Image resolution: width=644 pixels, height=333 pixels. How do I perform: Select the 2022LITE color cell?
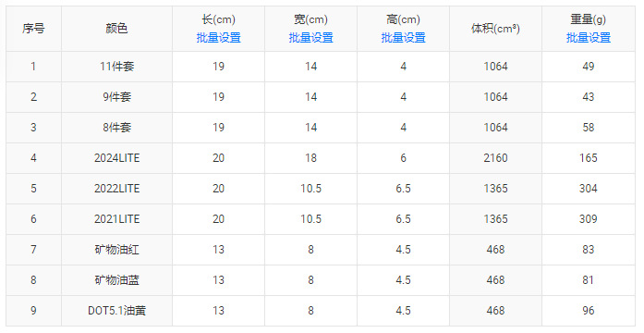(117, 189)
